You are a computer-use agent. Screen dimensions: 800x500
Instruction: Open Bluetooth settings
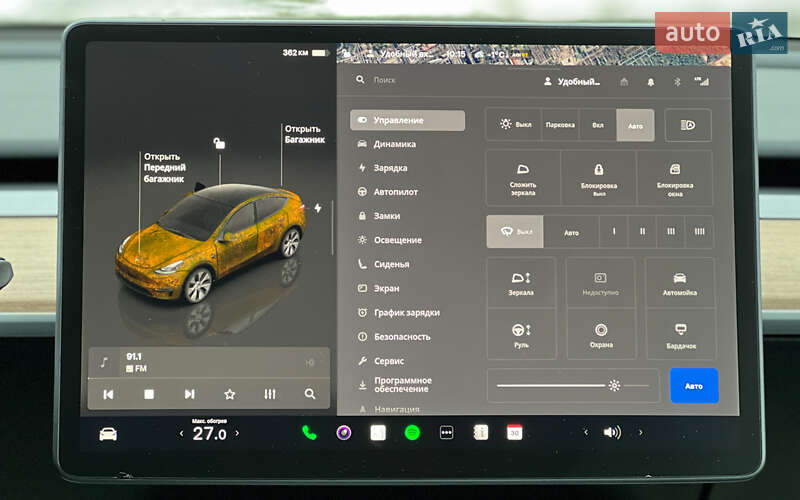[677, 82]
